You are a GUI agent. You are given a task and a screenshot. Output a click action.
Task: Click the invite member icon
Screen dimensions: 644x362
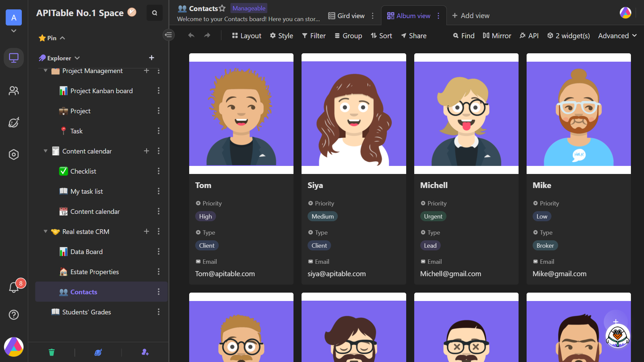coord(145,352)
